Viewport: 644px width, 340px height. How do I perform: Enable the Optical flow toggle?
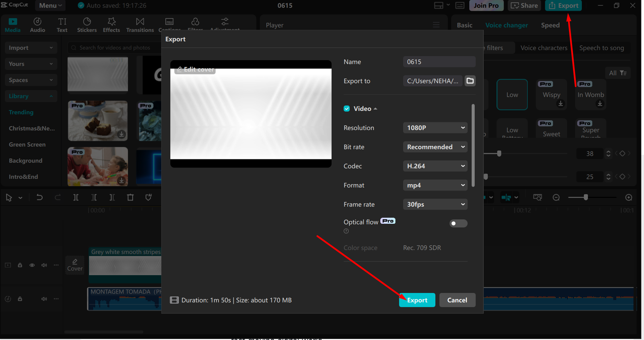458,223
